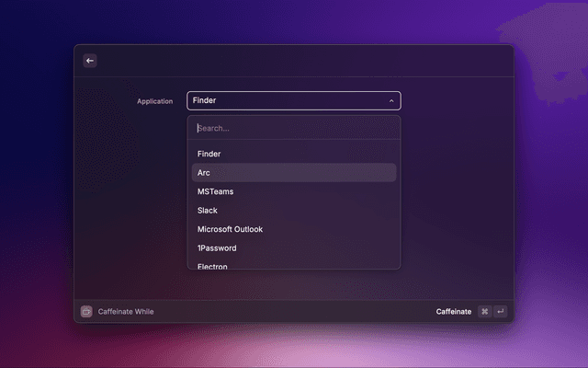Click the empty middle of the bottom action bar

pos(294,312)
